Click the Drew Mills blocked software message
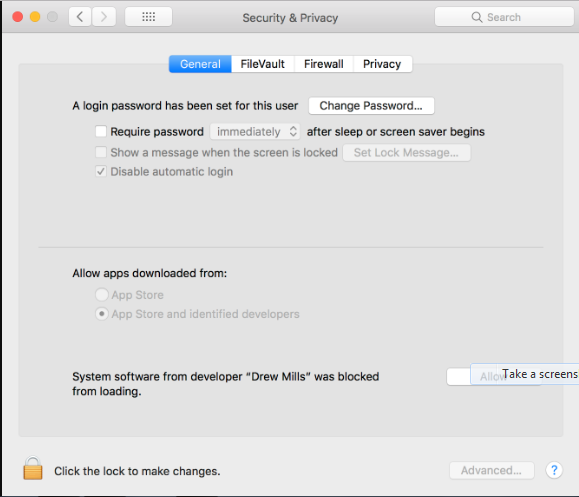579x497 pixels. tap(226, 384)
